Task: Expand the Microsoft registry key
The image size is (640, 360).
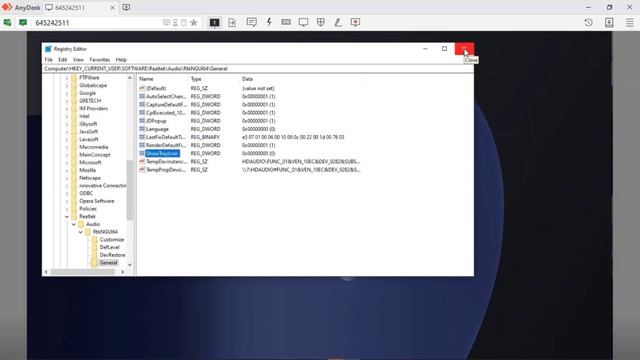Action: (67, 162)
